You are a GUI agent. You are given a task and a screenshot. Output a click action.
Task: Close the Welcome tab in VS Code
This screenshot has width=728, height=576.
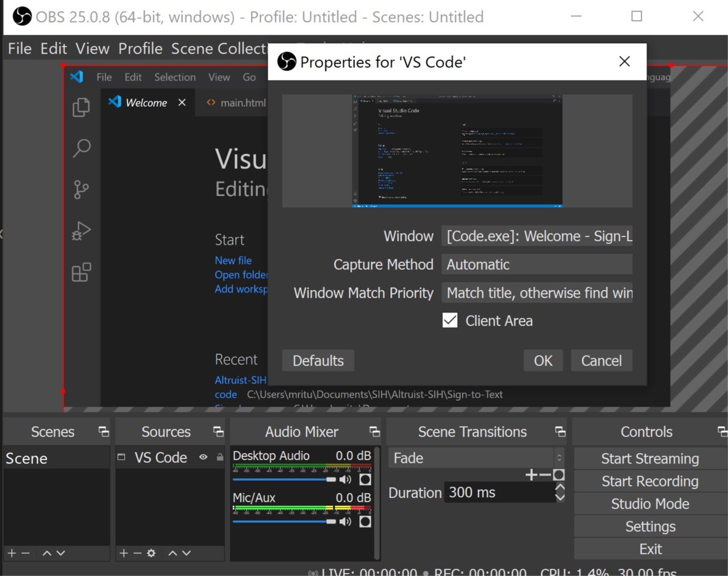pyautogui.click(x=182, y=103)
